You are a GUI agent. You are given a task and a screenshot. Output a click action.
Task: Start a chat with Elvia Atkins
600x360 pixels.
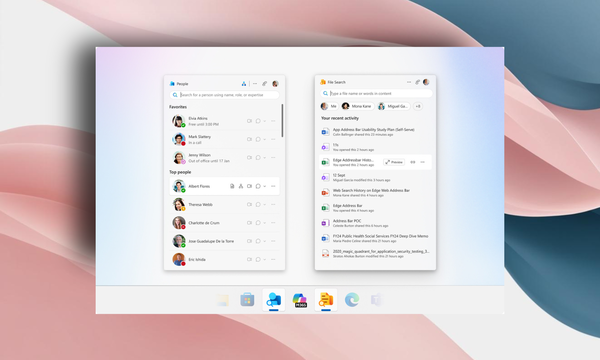click(x=258, y=121)
